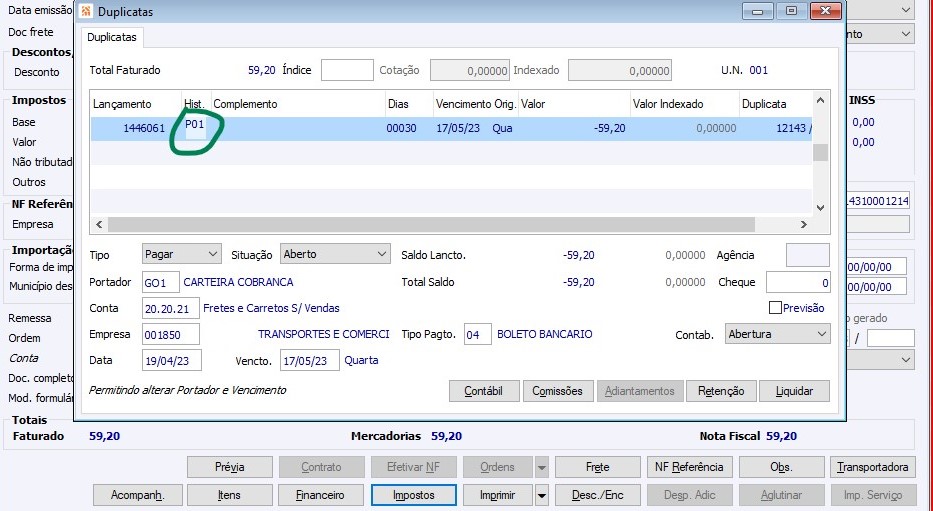
Task: Click the Transportadora button
Action: 872,467
